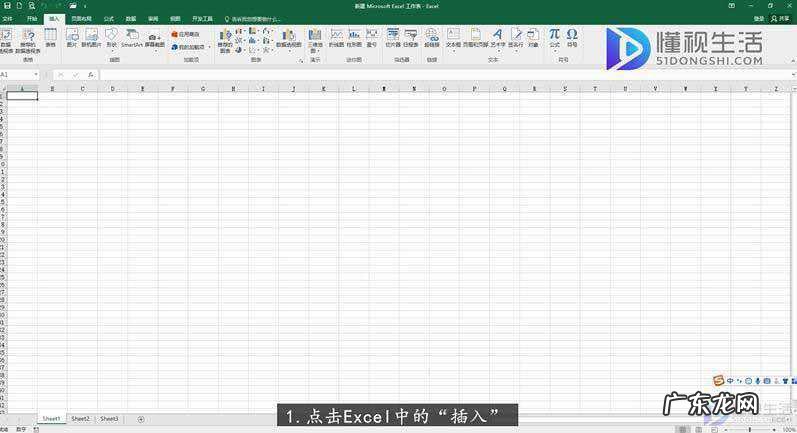Image resolution: width=797 pixels, height=433 pixels.
Task: Open Recommended Charts (推荐的图表)
Action: 225,41
